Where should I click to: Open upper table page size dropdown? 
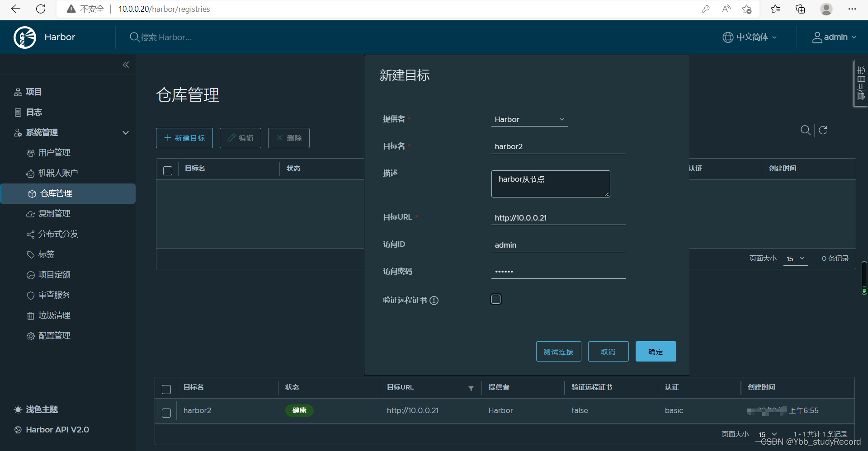796,258
